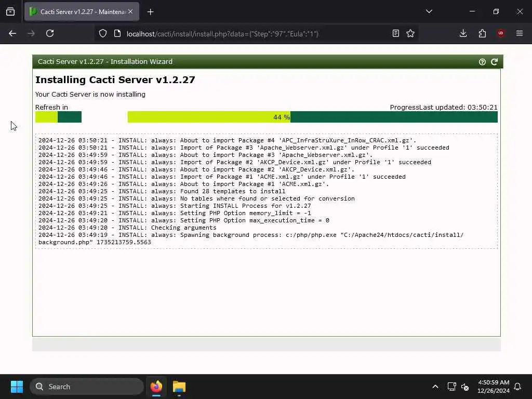Click log line Apache_Webserver import succeeded

(244, 148)
